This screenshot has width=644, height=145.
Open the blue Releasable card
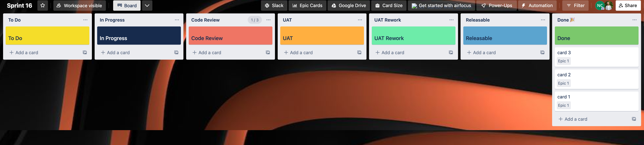tap(505, 36)
